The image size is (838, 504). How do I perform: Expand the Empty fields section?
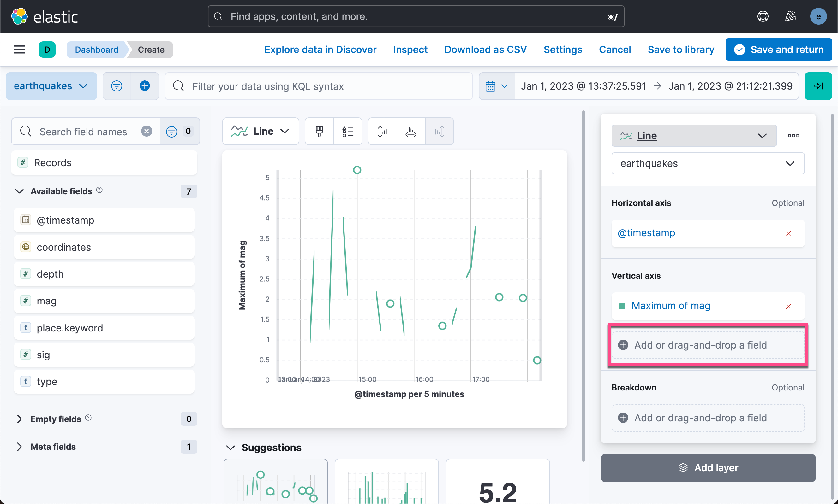19,419
